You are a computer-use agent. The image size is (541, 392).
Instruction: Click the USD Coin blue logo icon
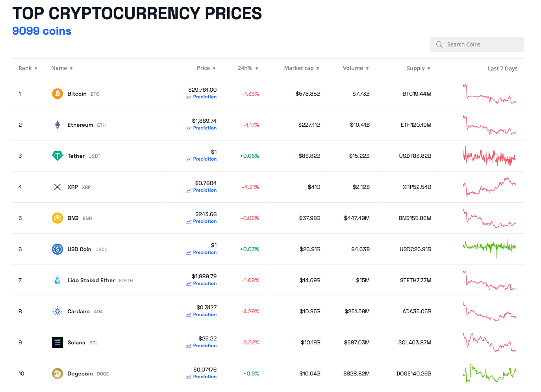coord(57,249)
